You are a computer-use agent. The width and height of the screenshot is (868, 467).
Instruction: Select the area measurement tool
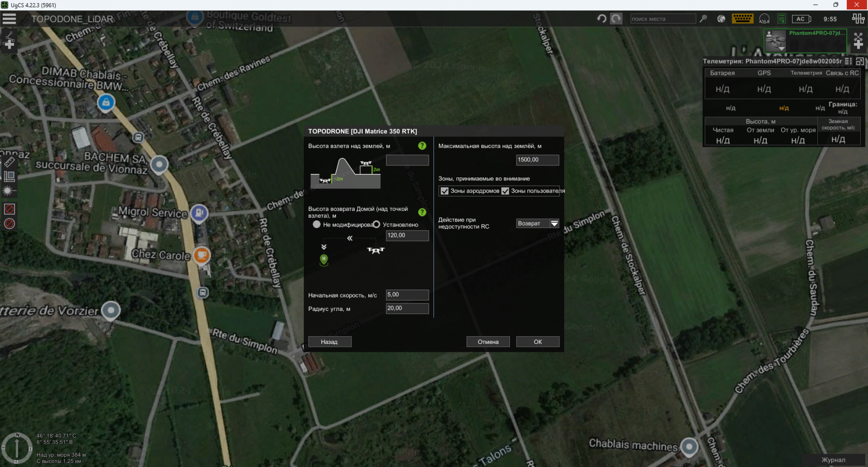[9, 176]
